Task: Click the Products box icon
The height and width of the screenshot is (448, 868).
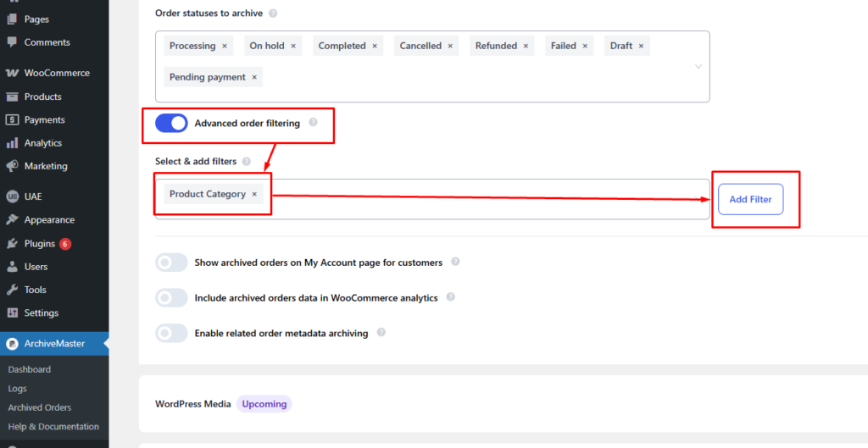Action: 12,97
